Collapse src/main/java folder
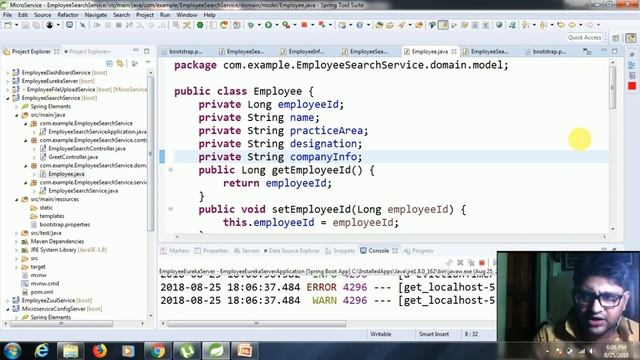640x360 pixels. [x=17, y=115]
